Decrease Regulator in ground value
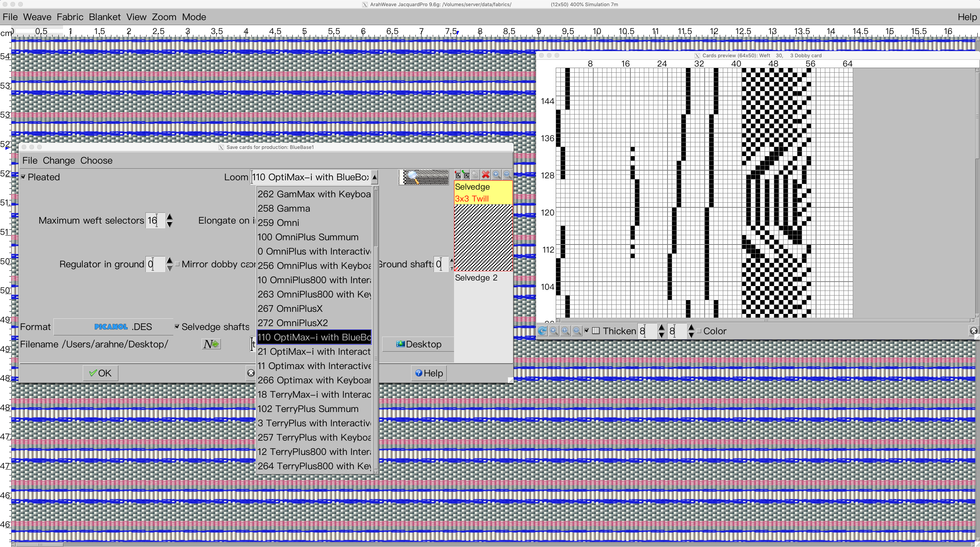The height and width of the screenshot is (547, 980). click(169, 268)
